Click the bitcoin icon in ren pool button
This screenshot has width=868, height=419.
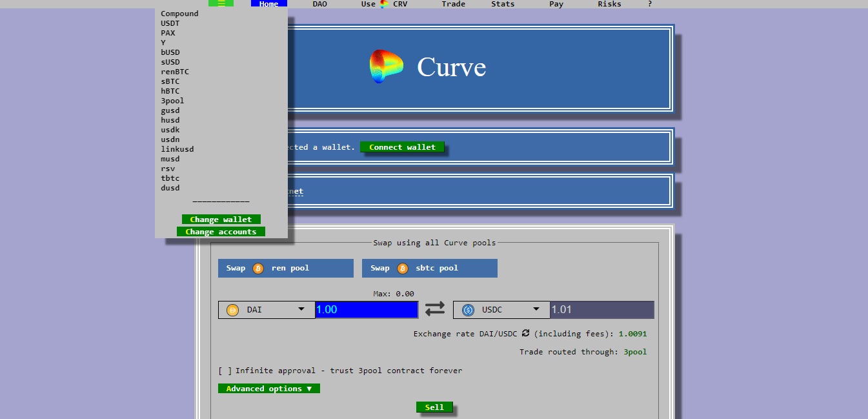(258, 269)
